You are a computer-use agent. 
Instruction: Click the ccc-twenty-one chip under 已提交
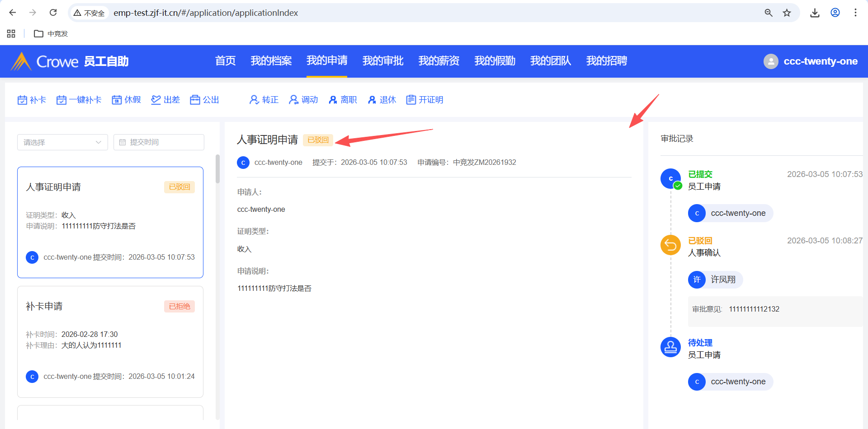coord(731,213)
